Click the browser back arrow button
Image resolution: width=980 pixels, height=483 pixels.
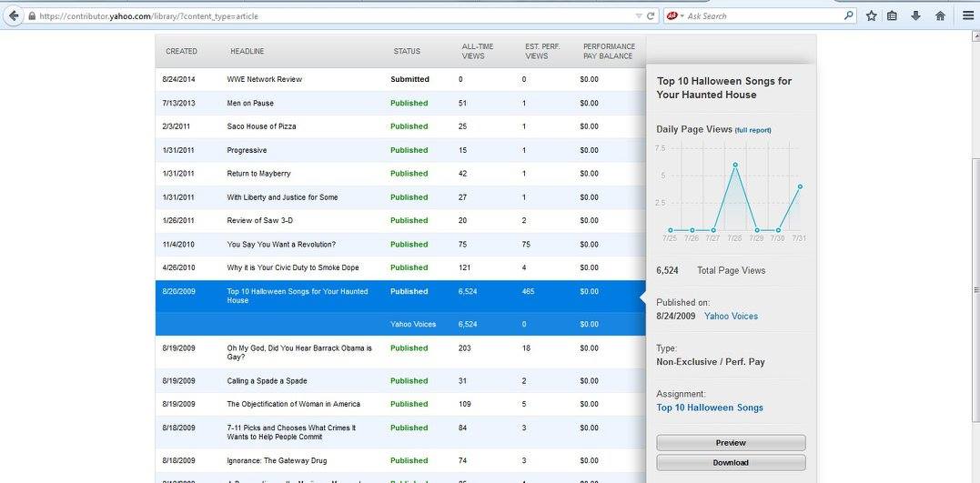coord(13,15)
